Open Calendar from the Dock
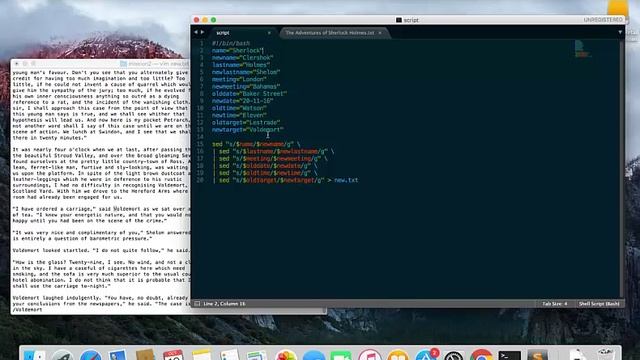This screenshot has width=640, height=360. pyautogui.click(x=173, y=355)
